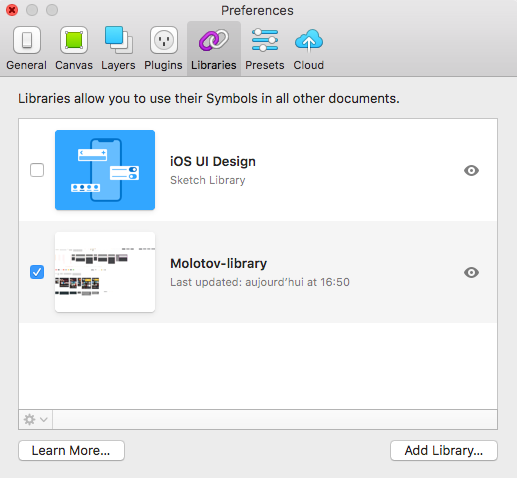Open the Layers preferences icon

coord(118,40)
